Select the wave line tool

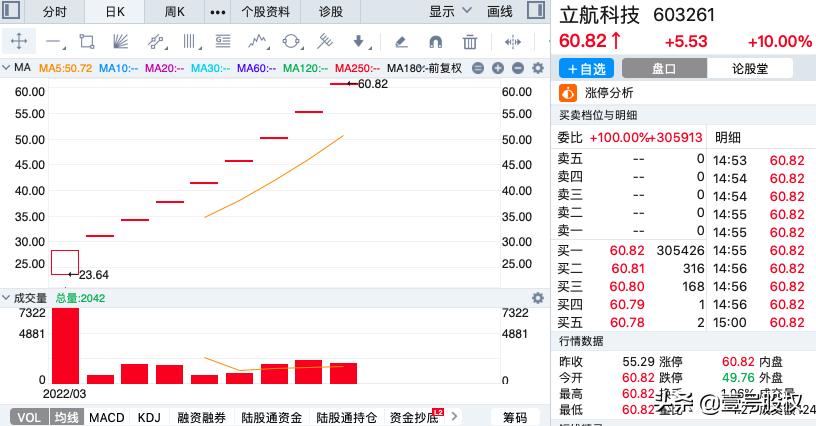(258, 42)
